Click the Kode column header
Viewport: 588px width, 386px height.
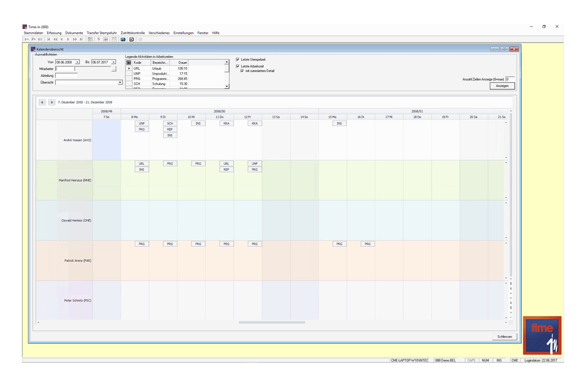click(141, 63)
